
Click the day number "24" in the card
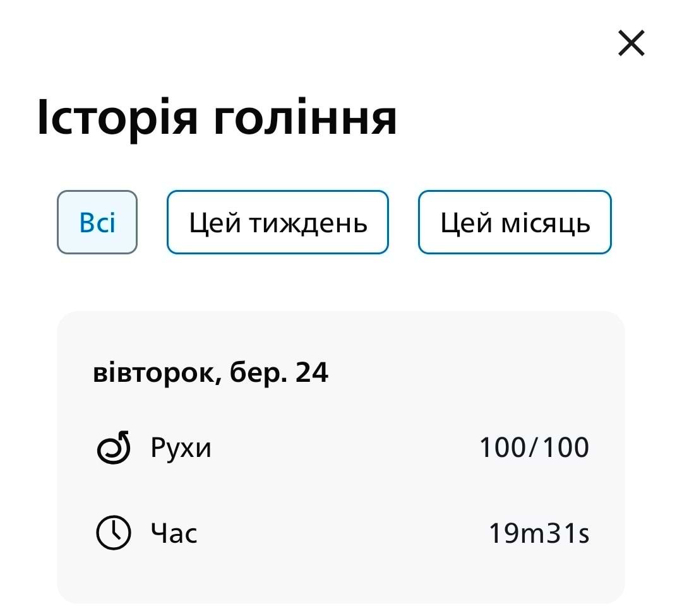312,373
